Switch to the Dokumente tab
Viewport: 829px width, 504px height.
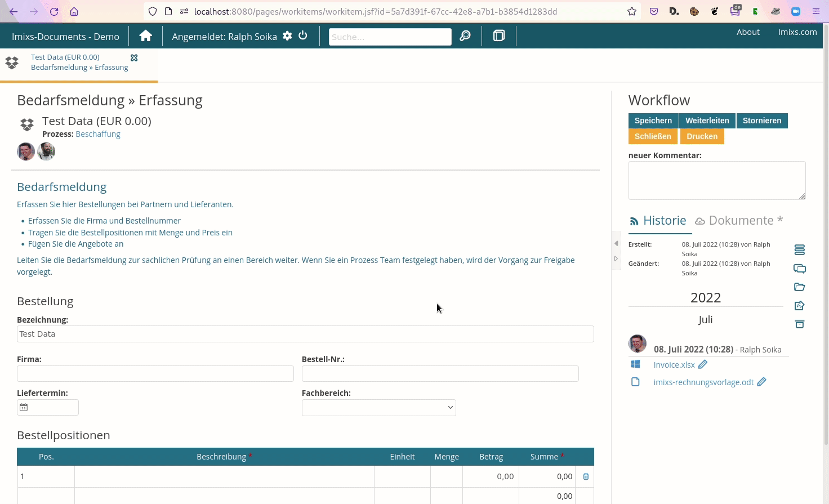(739, 221)
